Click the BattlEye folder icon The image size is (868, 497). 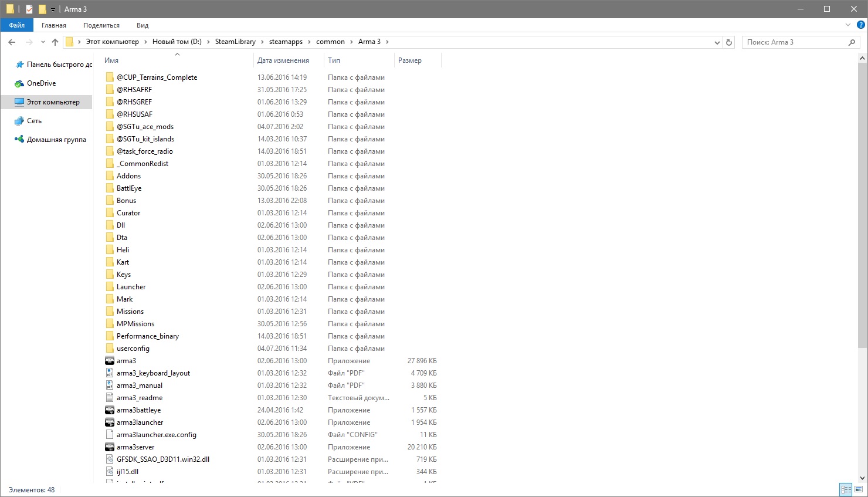(x=110, y=188)
